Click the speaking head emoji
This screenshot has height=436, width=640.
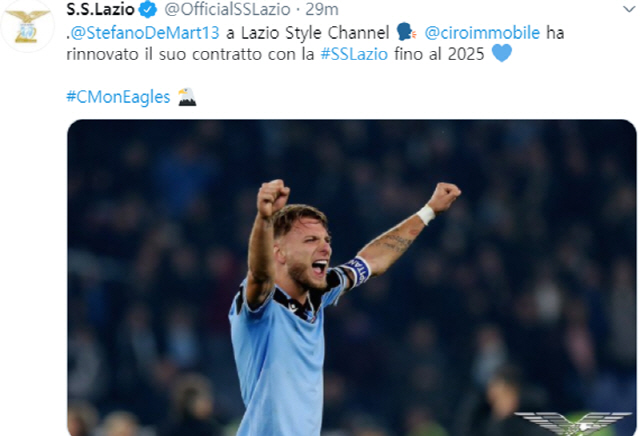(407, 32)
